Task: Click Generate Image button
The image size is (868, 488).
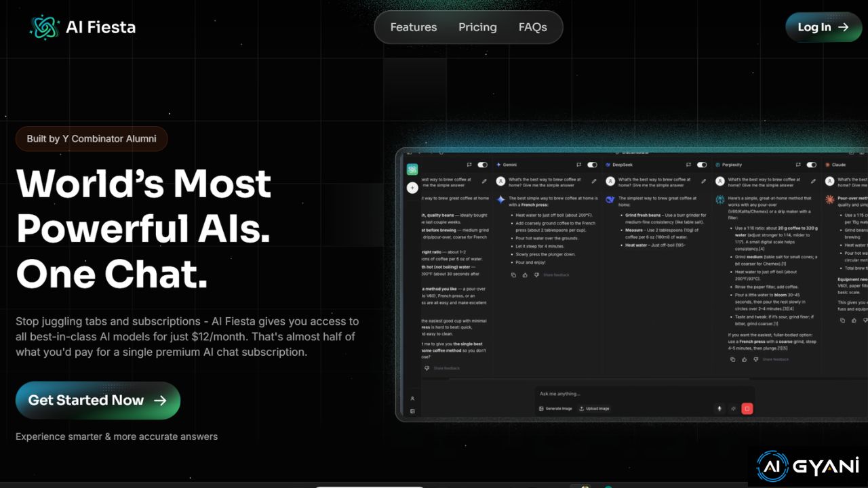Action: click(x=556, y=409)
